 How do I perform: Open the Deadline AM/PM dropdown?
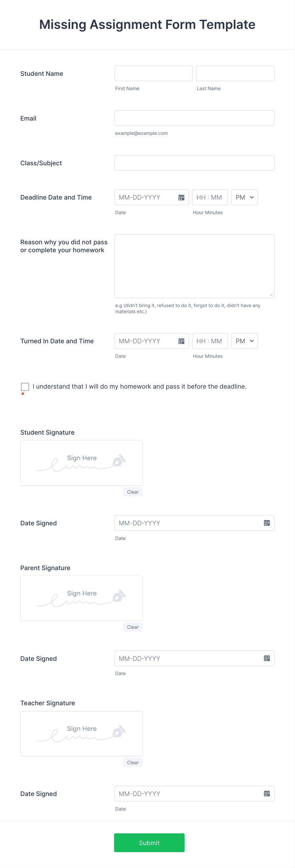244,197
